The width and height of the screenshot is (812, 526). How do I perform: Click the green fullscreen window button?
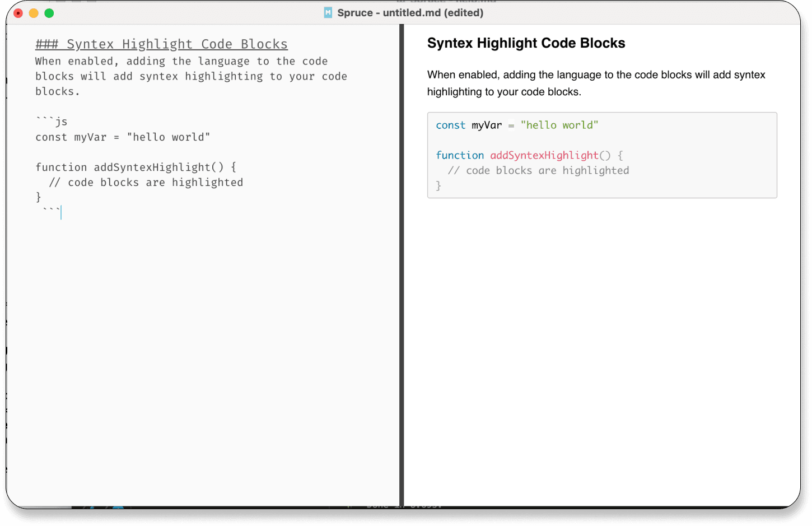coord(49,13)
